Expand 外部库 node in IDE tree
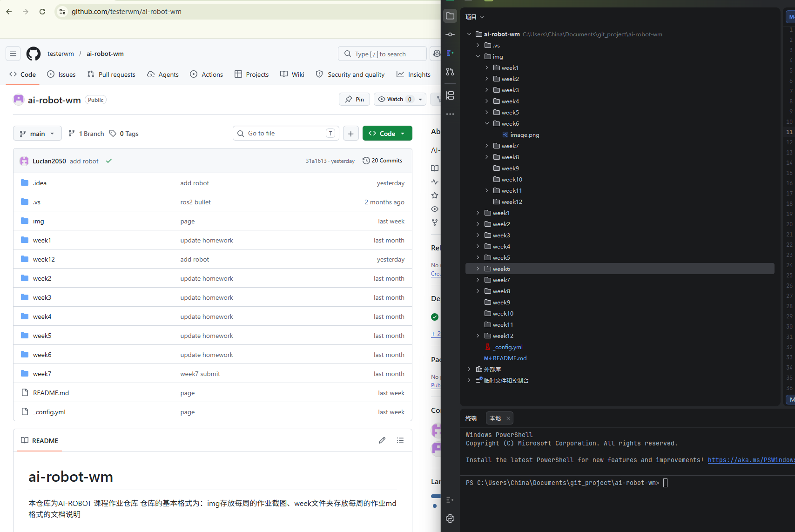The image size is (795, 532). pos(469,370)
